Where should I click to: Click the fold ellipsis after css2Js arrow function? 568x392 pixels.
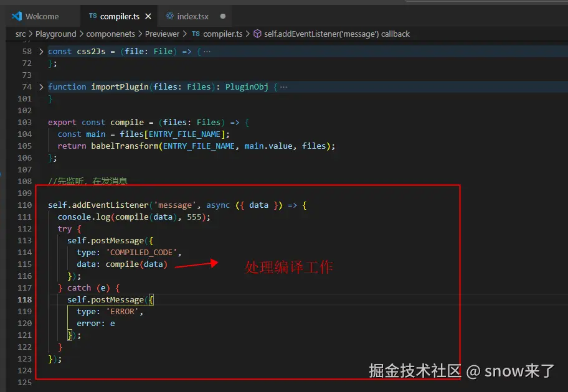(207, 52)
